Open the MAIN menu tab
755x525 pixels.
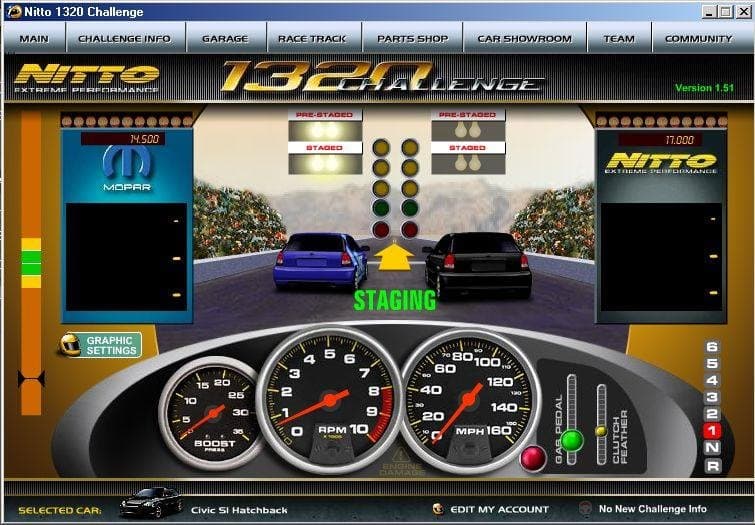[x=34, y=39]
